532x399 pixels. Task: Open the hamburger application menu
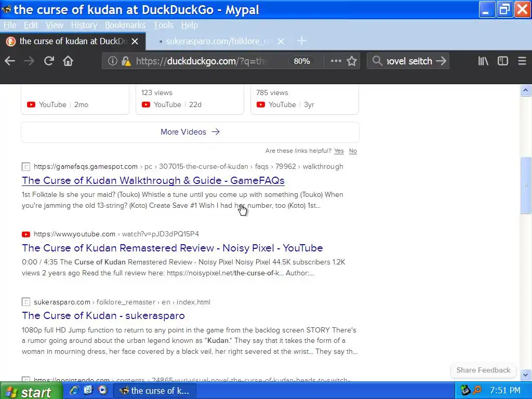522,61
